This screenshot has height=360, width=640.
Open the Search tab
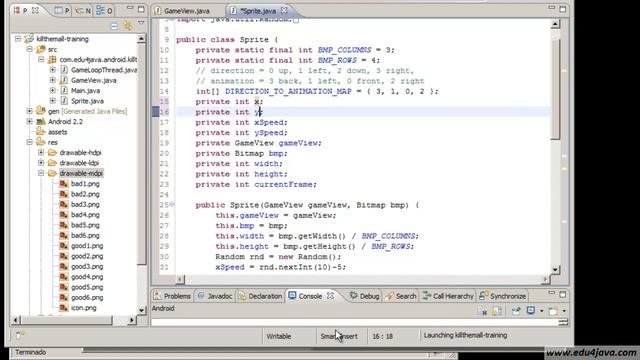point(401,296)
